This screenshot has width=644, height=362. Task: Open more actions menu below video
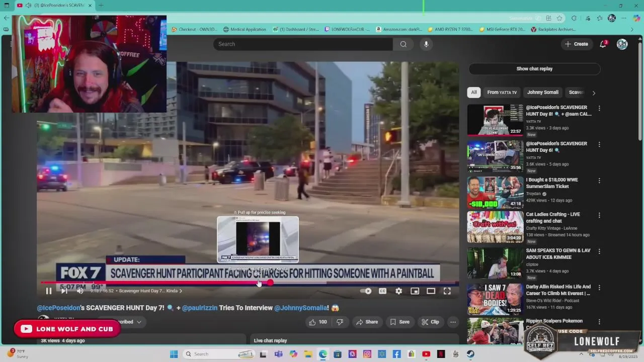[453, 322]
